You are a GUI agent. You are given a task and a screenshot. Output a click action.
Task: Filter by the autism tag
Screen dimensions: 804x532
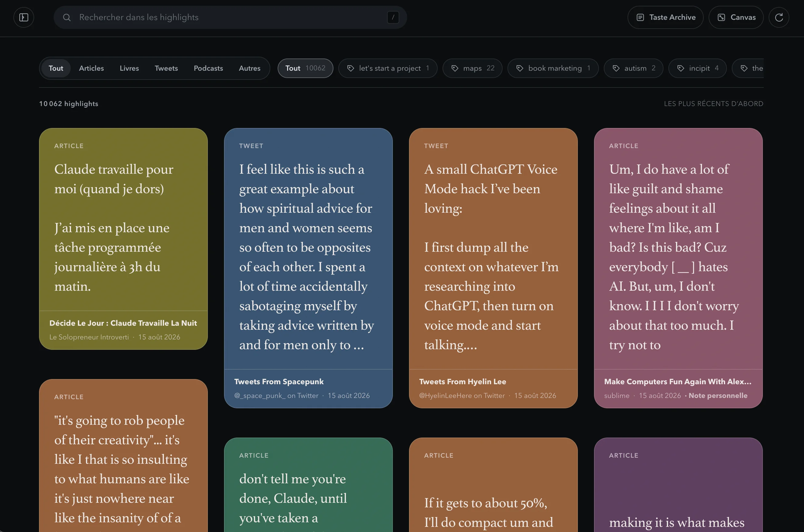click(633, 68)
